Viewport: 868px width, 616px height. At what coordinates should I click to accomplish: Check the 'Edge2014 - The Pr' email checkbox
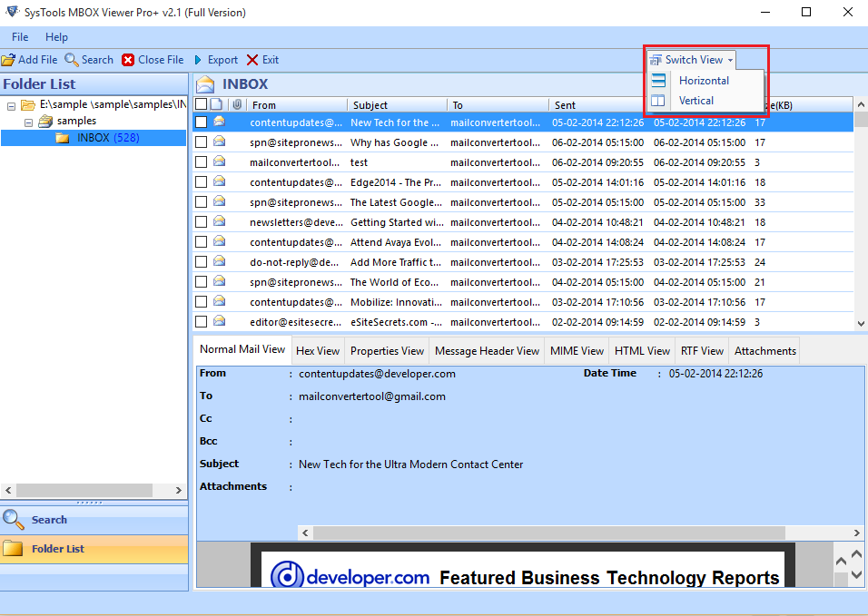(x=202, y=182)
